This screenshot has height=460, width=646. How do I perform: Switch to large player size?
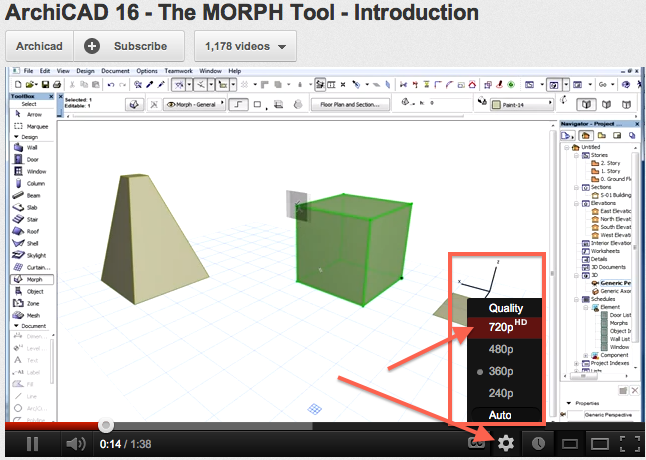pos(599,444)
